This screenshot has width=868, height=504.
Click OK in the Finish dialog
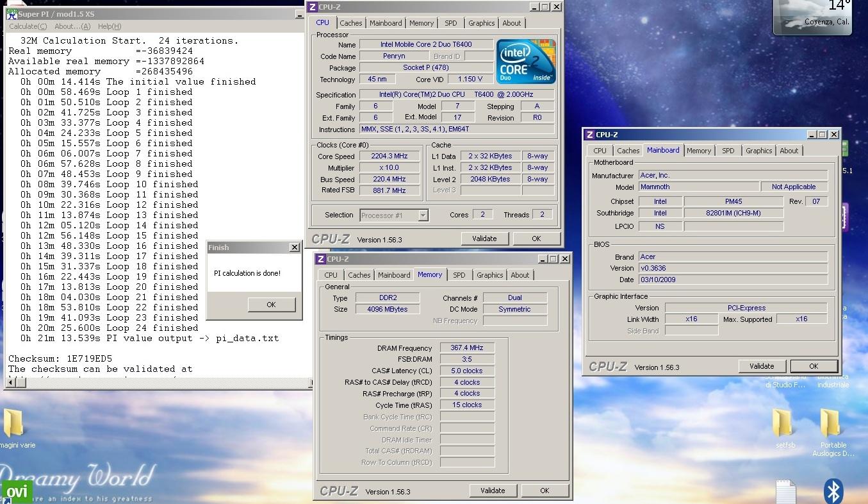(271, 305)
